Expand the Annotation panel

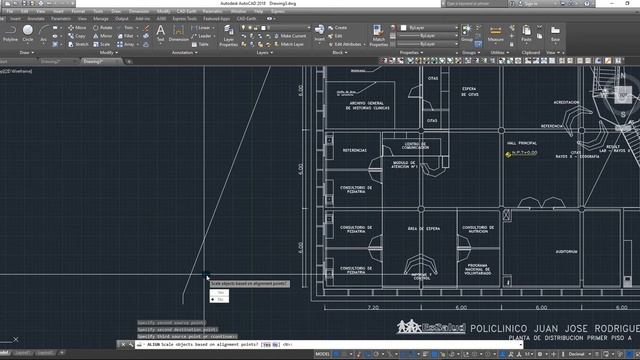[x=184, y=52]
